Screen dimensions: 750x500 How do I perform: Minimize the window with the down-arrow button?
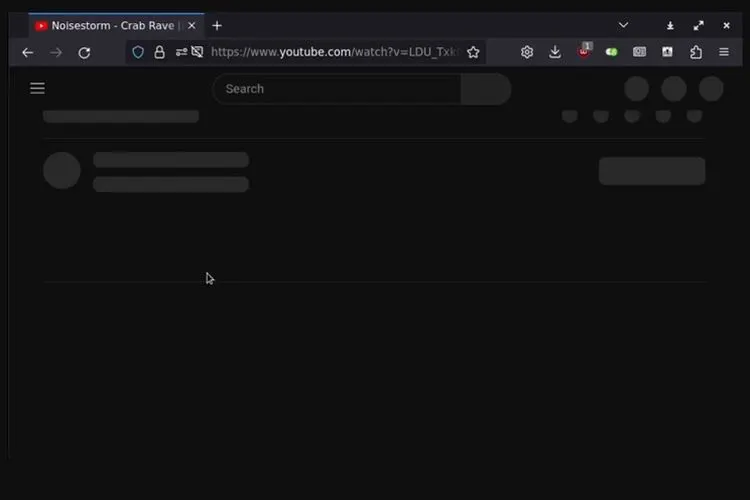pos(670,26)
